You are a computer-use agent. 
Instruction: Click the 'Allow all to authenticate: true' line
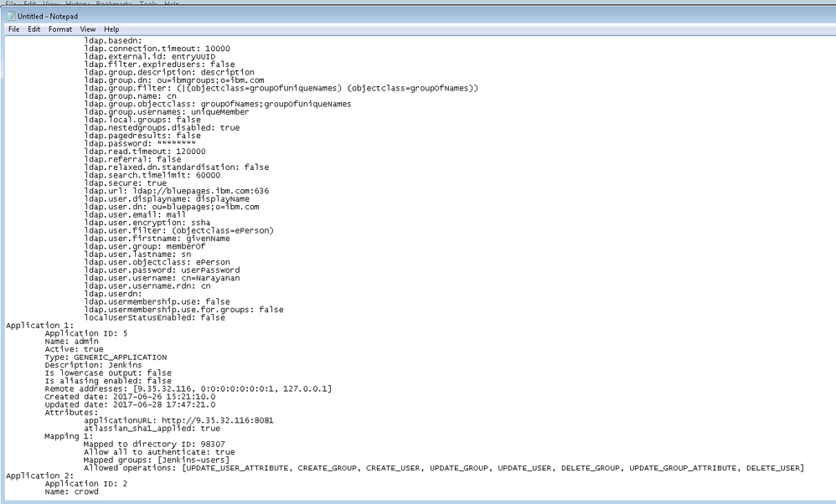pyautogui.click(x=159, y=452)
